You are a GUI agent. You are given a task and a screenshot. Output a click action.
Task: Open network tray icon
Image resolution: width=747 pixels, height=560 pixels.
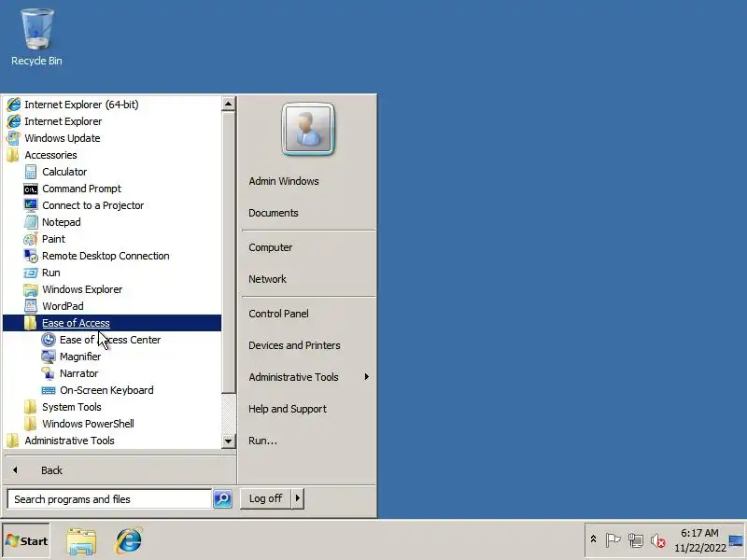point(636,540)
